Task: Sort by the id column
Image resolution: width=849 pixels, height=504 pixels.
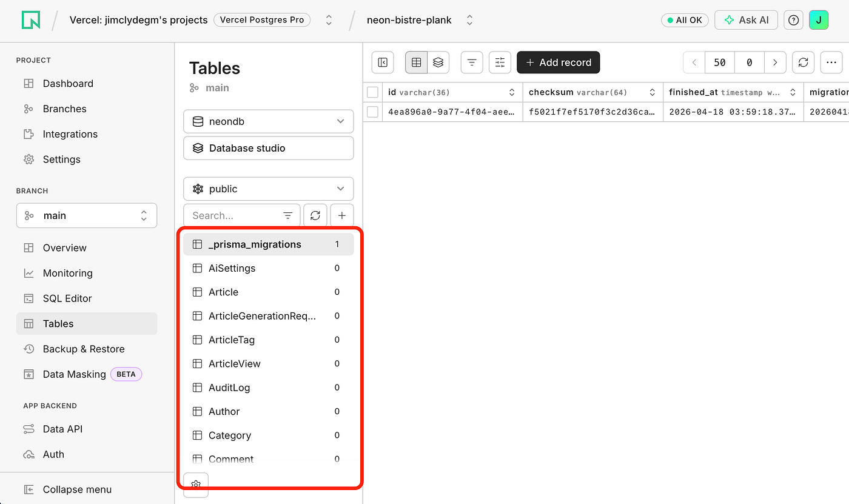Action: (511, 92)
